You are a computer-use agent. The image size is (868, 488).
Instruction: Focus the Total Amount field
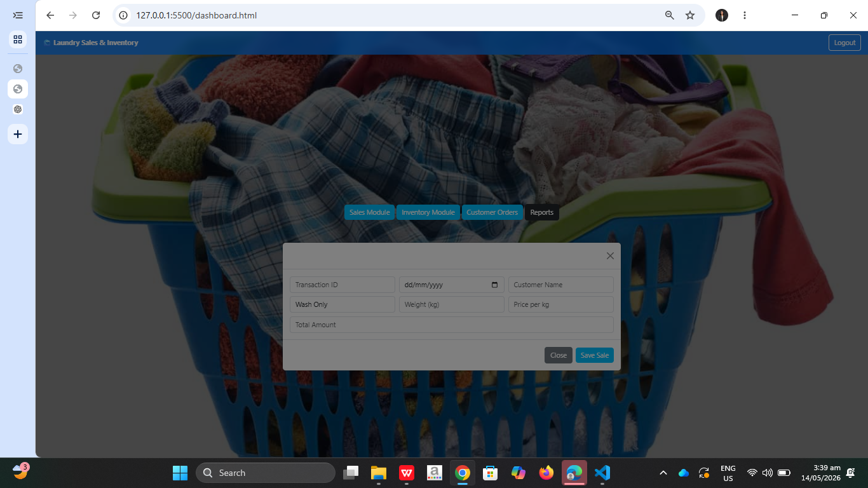point(452,325)
